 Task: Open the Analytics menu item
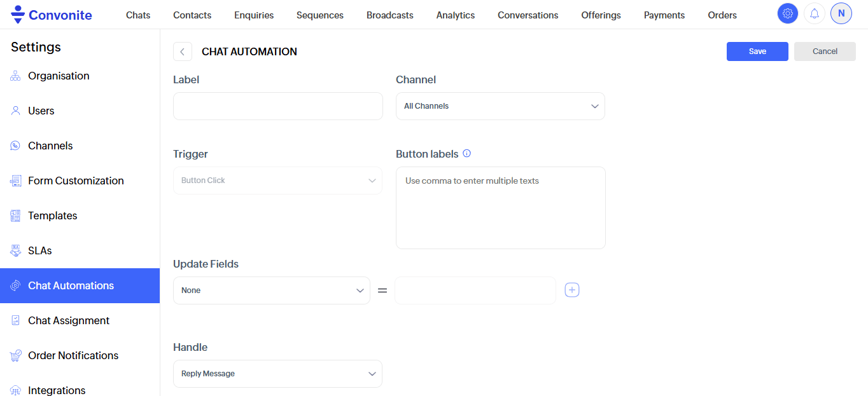click(x=456, y=15)
